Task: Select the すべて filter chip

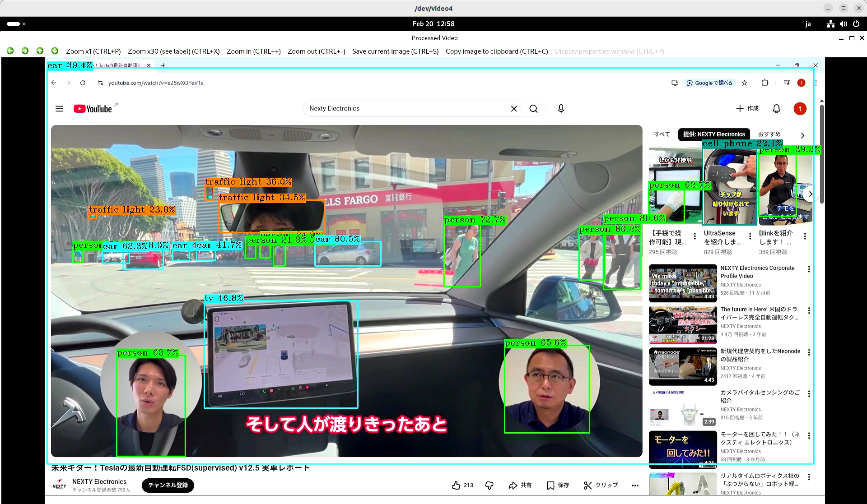Action: click(662, 134)
